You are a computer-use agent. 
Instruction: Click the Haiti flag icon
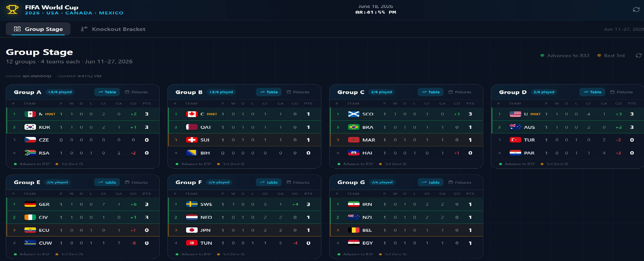tap(354, 153)
